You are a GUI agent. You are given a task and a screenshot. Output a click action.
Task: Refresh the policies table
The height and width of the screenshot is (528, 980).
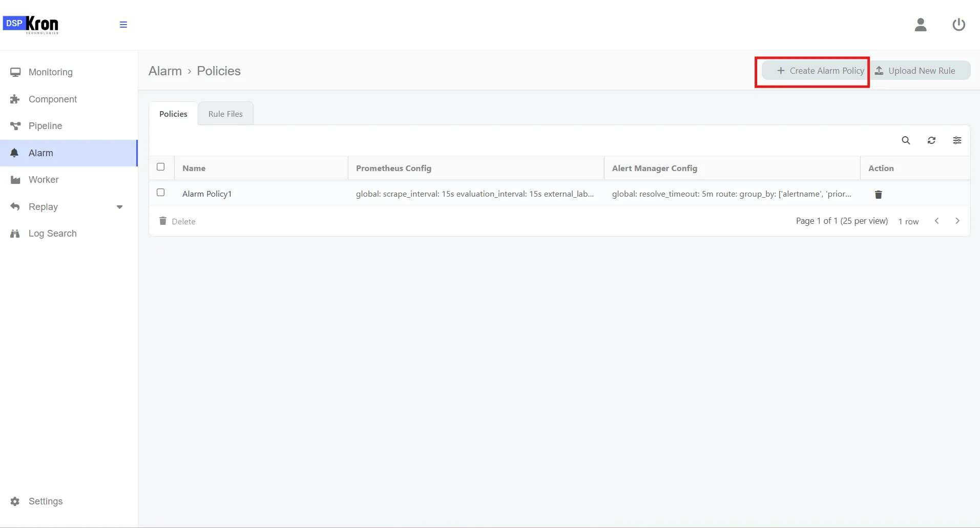[x=931, y=140]
